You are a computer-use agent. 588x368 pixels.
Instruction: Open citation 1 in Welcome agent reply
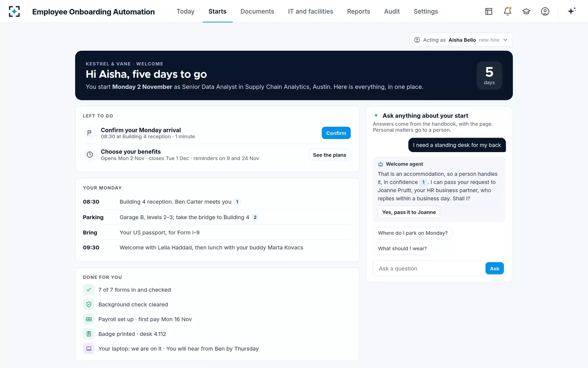(423, 182)
